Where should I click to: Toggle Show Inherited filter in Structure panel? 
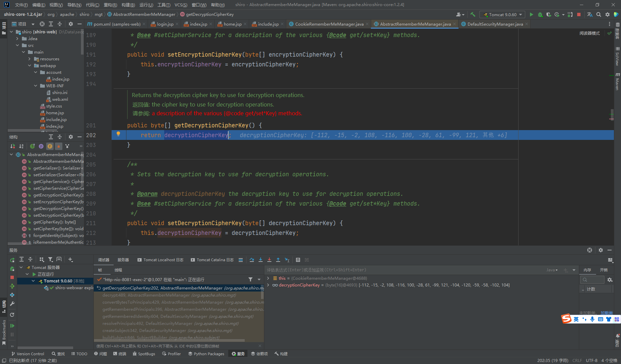[32, 146]
